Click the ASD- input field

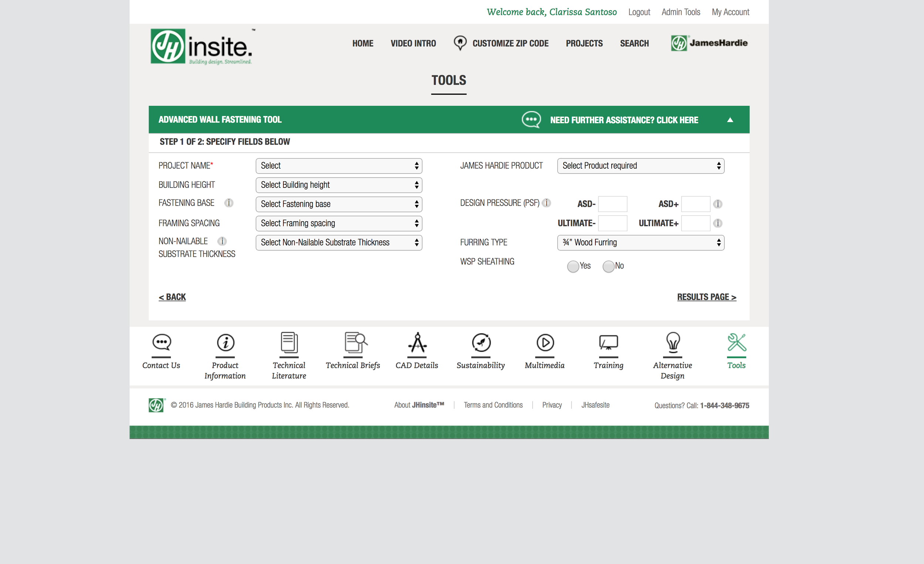tap(612, 204)
